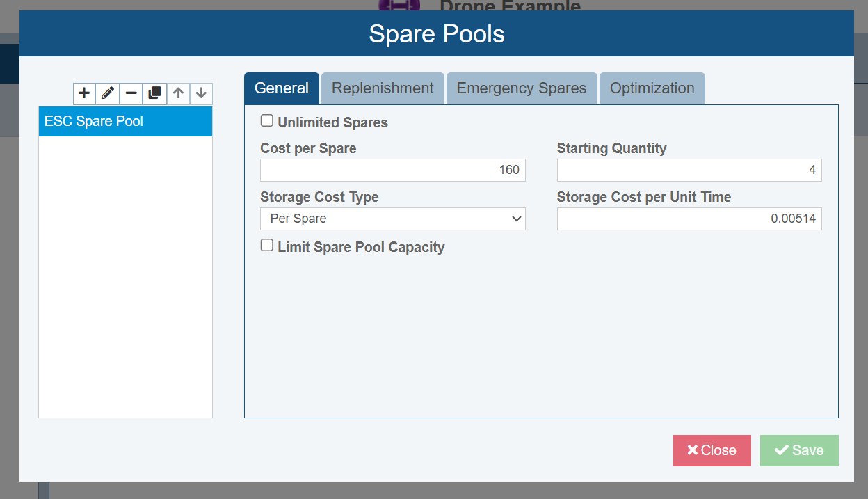The image size is (868, 499).
Task: Save the spare pool settings
Action: pyautogui.click(x=799, y=450)
